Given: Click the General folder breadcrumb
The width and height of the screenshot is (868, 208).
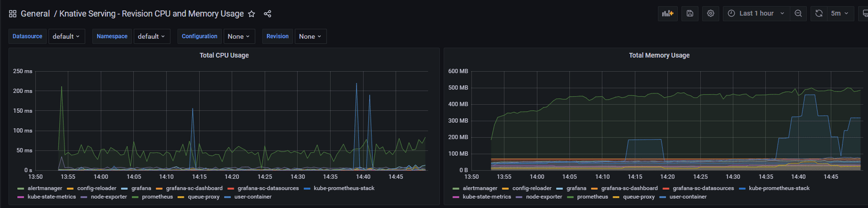Looking at the screenshot, I should pos(35,14).
